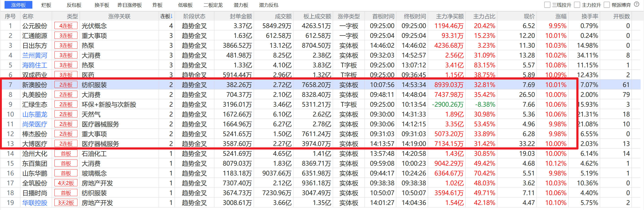Click 主力占比 value 83.15%
644x210 pixels.
pos(485,65)
